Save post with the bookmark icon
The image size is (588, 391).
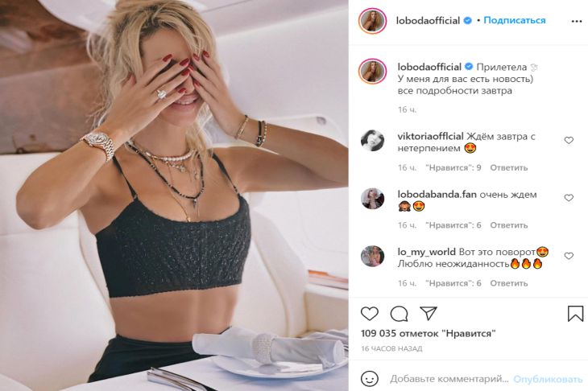pos(575,314)
